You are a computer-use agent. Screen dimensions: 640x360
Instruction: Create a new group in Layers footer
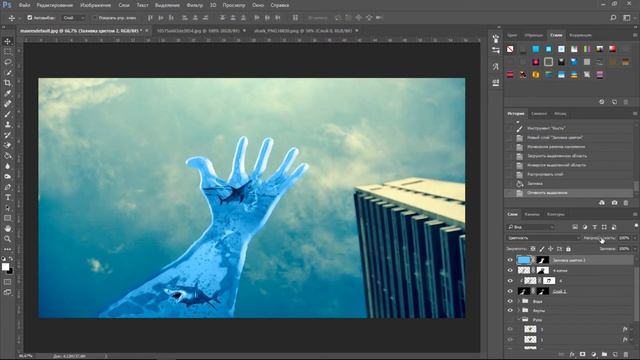(x=604, y=354)
